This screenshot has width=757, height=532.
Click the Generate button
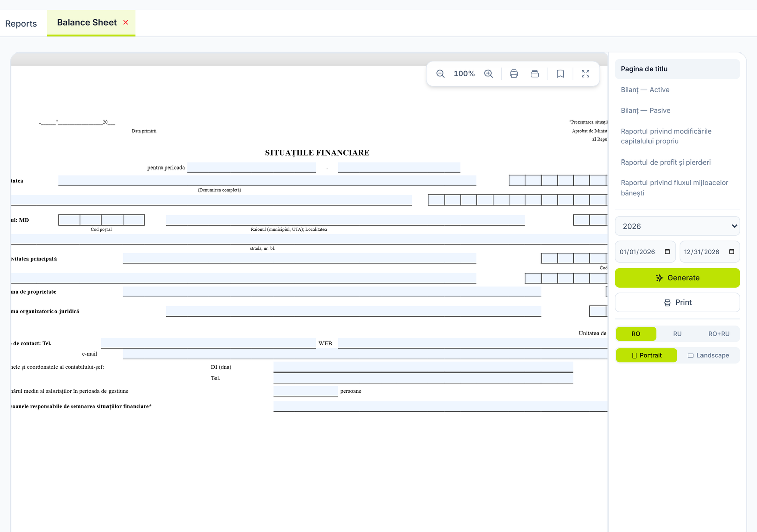[x=677, y=278]
